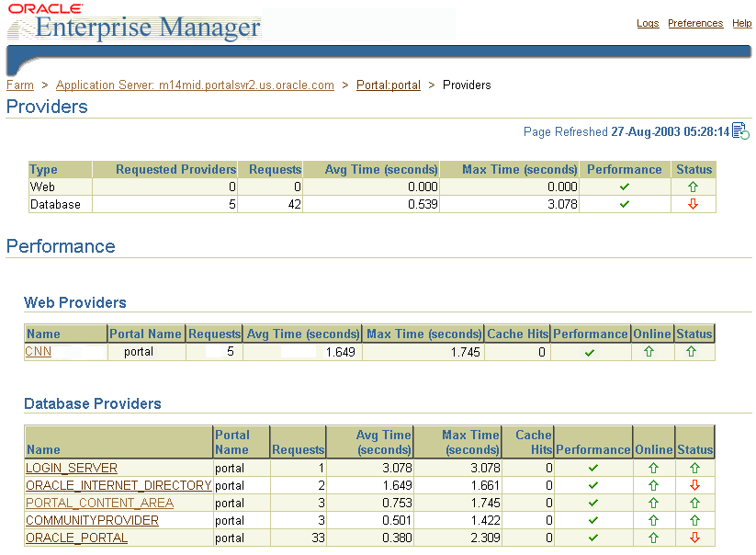Screen dimensions: 756x555
Task: Click Web Providers Cache Hits header
Action: (518, 334)
